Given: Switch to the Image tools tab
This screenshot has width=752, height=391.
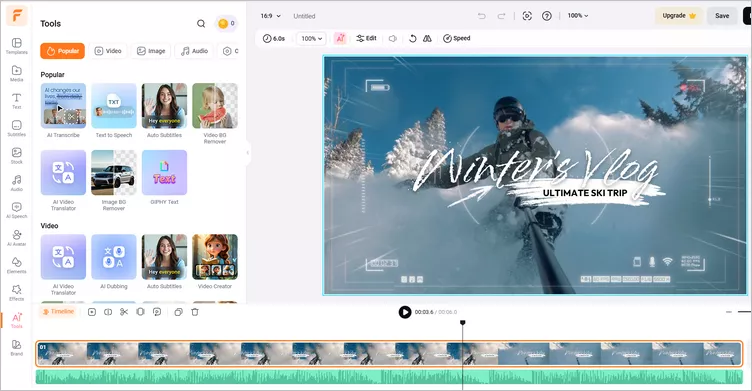Looking at the screenshot, I should 151,51.
